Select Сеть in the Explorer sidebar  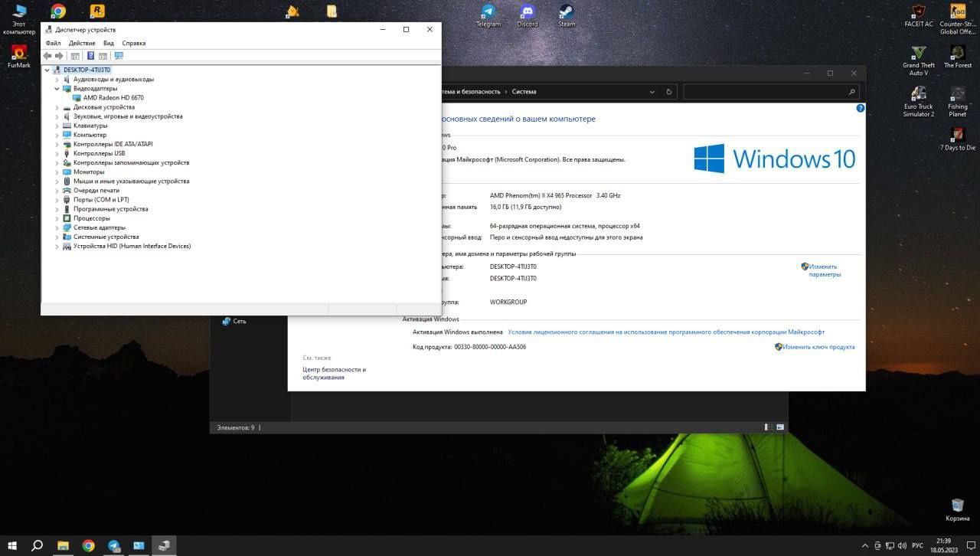240,322
